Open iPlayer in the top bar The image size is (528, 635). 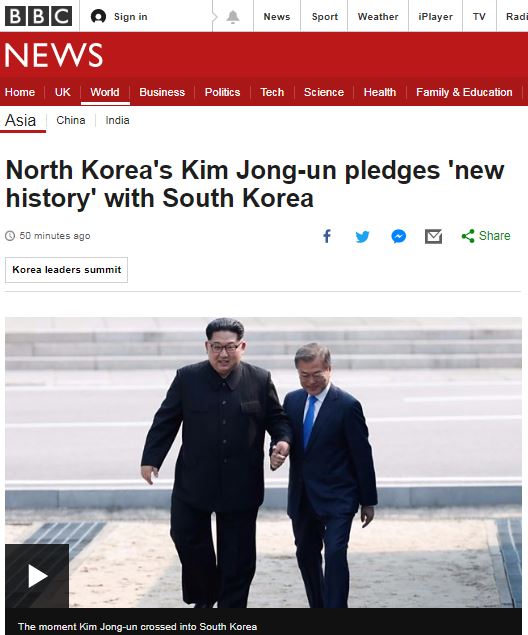(435, 17)
